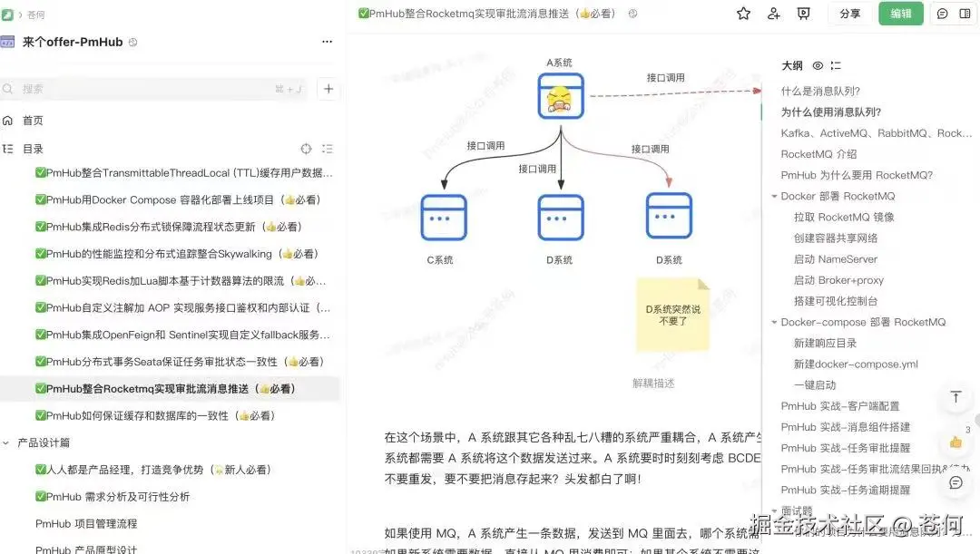This screenshot has width=980, height=554.
Task: Jump to PmHub 实战-任务逾期提醒 outline entry
Action: pos(846,491)
